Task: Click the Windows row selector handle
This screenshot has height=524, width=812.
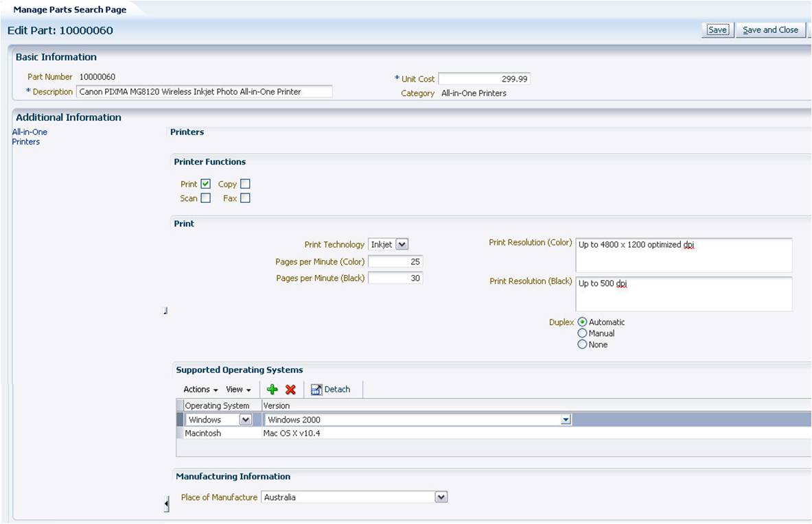Action: pos(180,420)
